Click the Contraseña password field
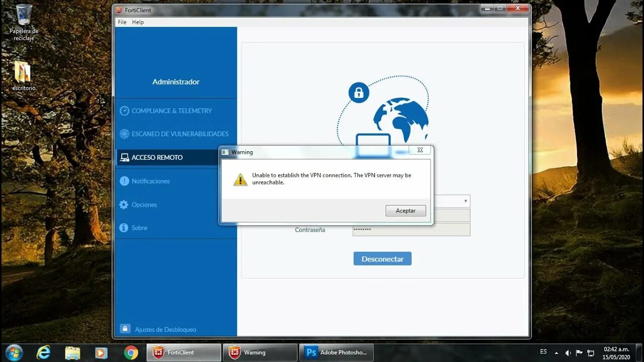This screenshot has width=644, height=362. pos(411,230)
